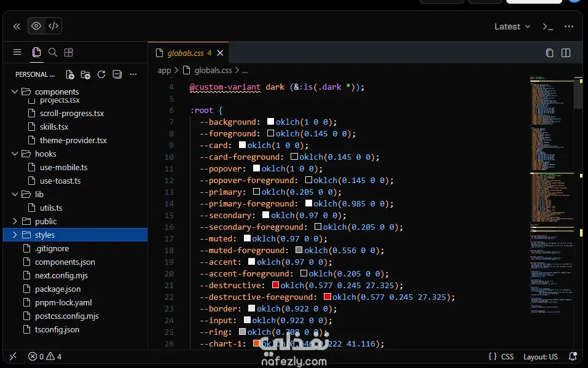Open pnpm-lock.yaml file

pos(63,302)
